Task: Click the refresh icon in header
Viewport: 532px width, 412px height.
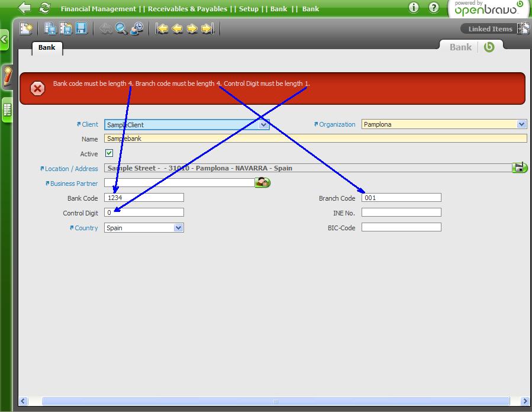Action: pos(44,8)
